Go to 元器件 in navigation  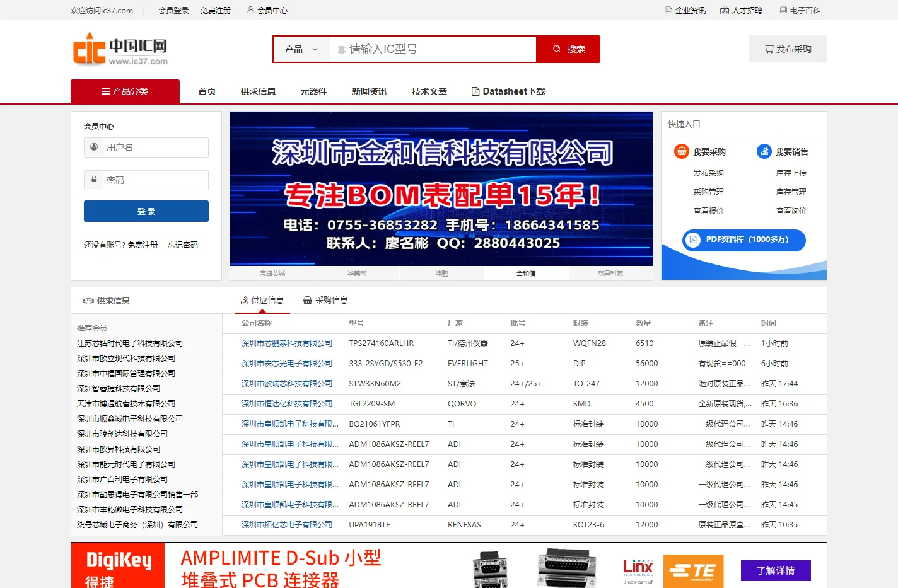313,91
